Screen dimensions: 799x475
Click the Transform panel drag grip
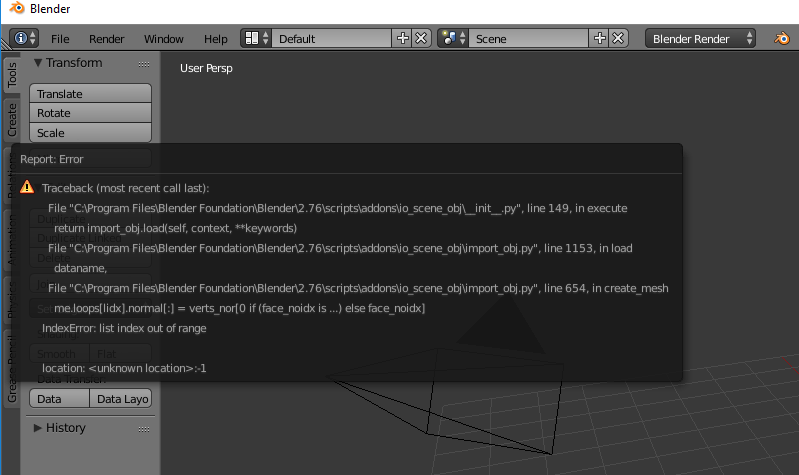144,64
